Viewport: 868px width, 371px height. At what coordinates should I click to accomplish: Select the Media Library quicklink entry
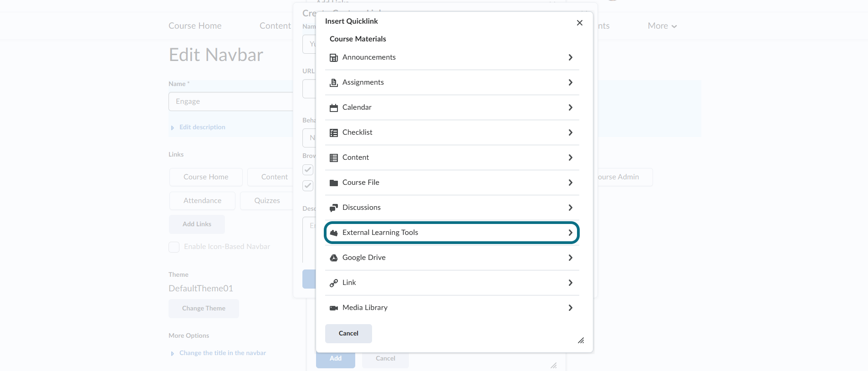(452, 308)
